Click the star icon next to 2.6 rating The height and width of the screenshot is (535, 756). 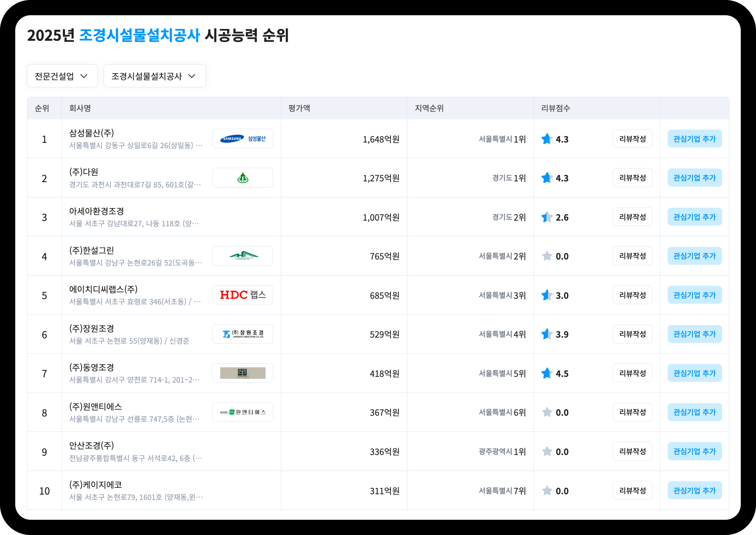(x=547, y=217)
